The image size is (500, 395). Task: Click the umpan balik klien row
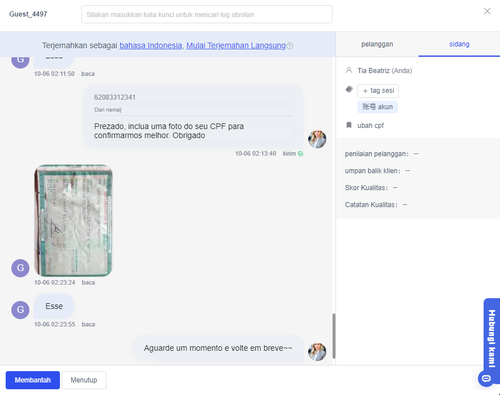377,171
